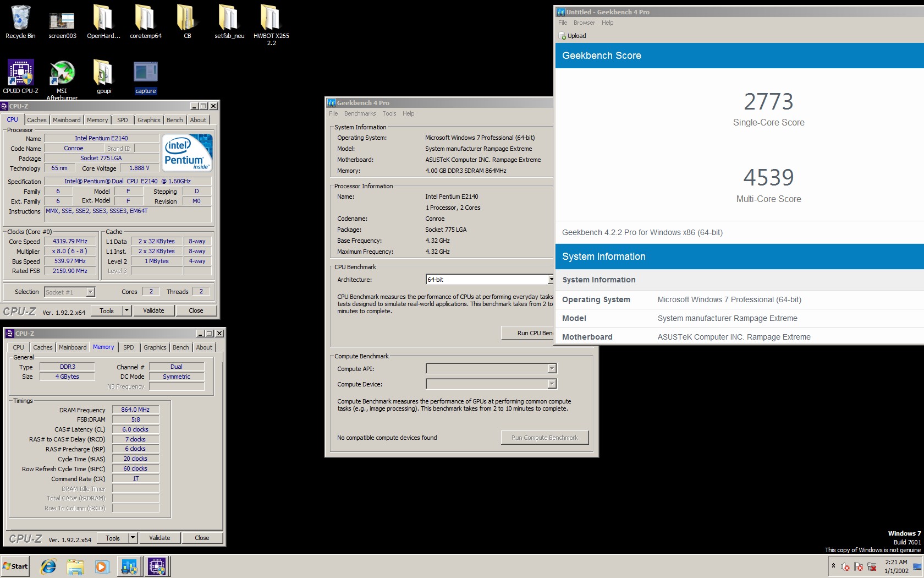Select the capture desktop icon
The height and width of the screenshot is (578, 924).
coord(145,77)
